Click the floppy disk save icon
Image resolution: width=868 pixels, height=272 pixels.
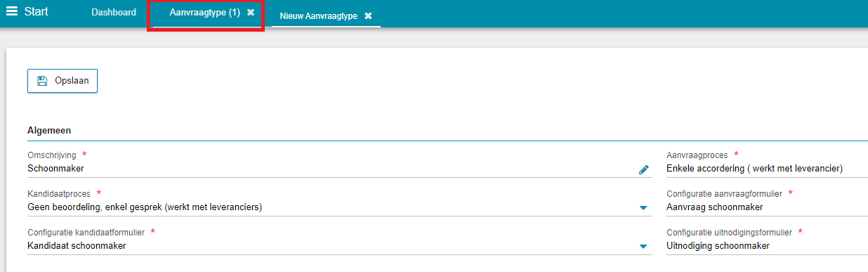click(41, 81)
